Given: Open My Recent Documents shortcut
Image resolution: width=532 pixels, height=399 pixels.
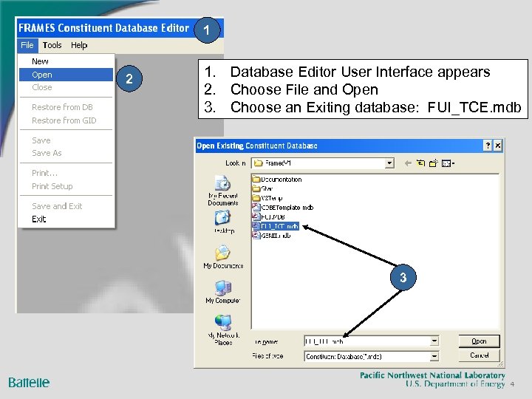Looking at the screenshot, I should tap(223, 191).
